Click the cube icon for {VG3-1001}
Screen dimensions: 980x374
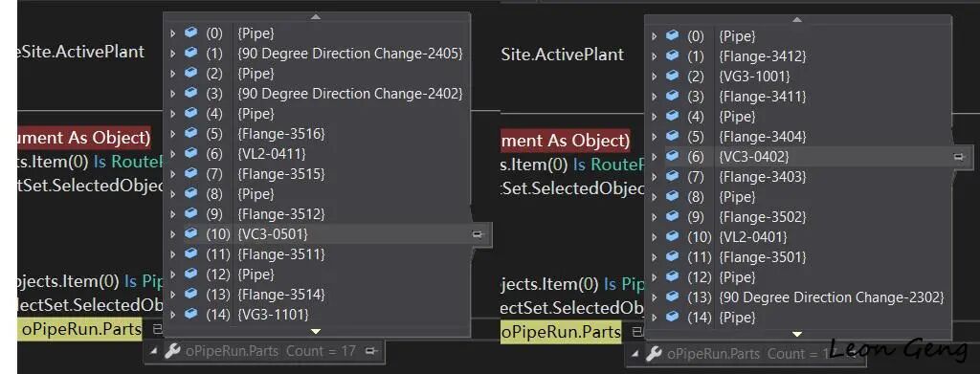point(673,76)
